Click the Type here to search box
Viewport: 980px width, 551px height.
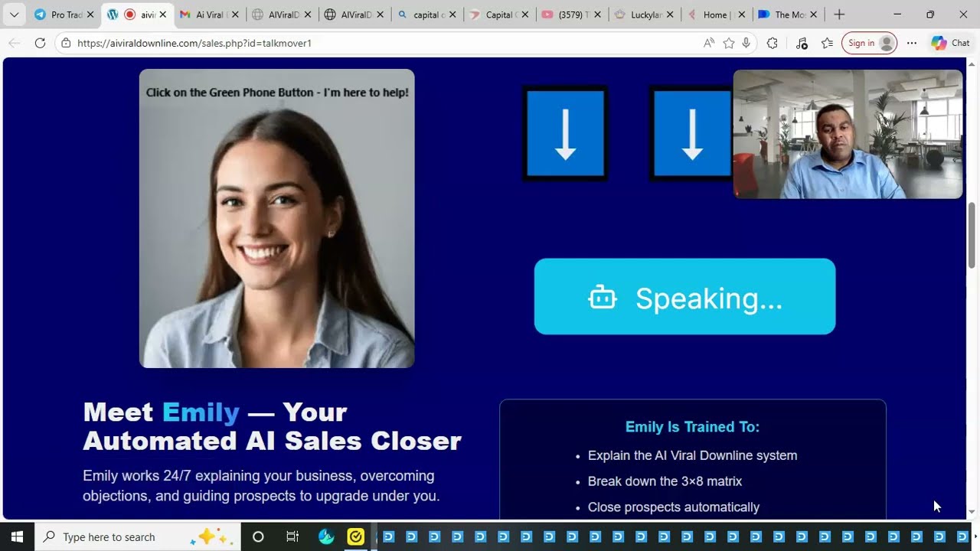(x=139, y=536)
